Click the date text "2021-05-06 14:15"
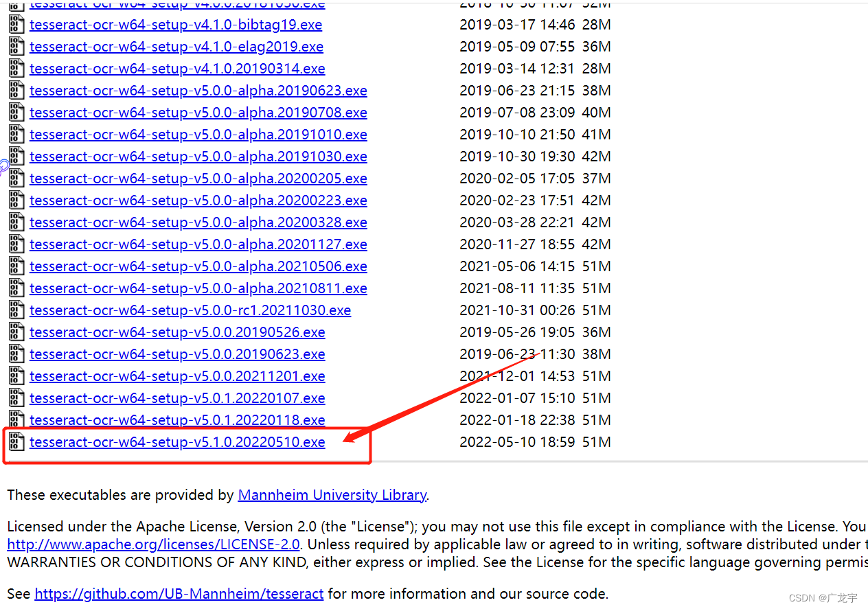This screenshot has height=609, width=868. pos(517,266)
